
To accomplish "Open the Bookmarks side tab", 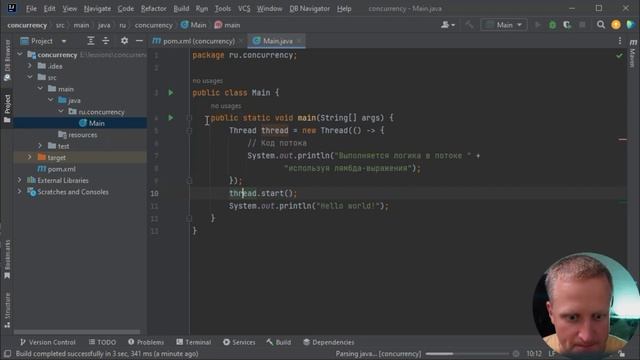I will pos(7,259).
